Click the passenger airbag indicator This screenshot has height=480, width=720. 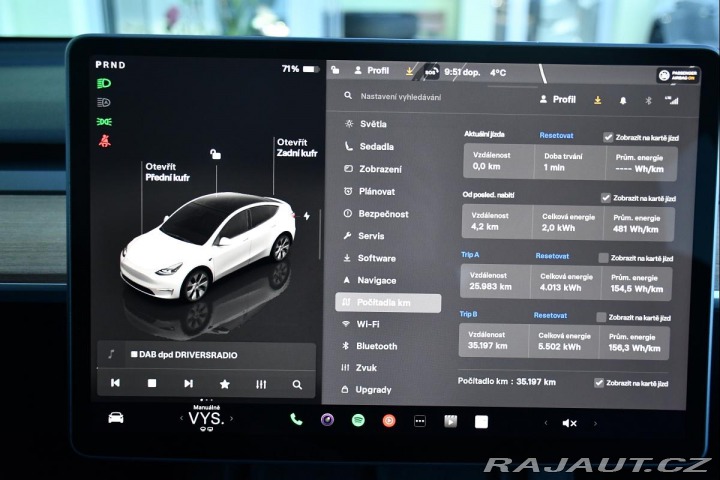point(678,75)
